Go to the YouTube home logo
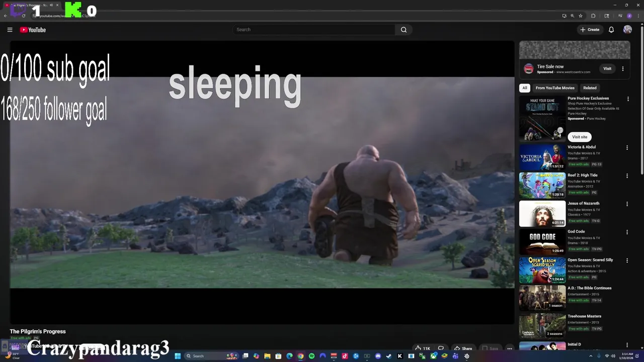This screenshot has width=644, height=362. coord(33,30)
